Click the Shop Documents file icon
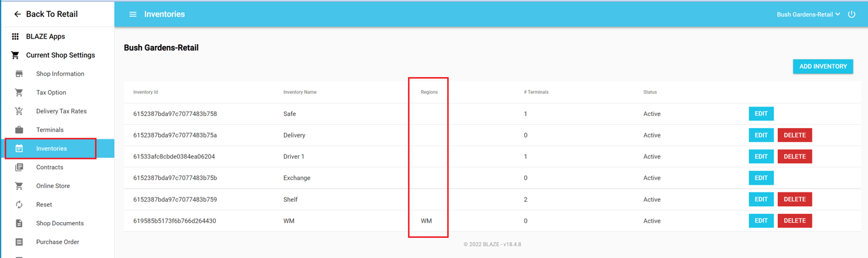Screen dimensions: 868x258 (19, 223)
